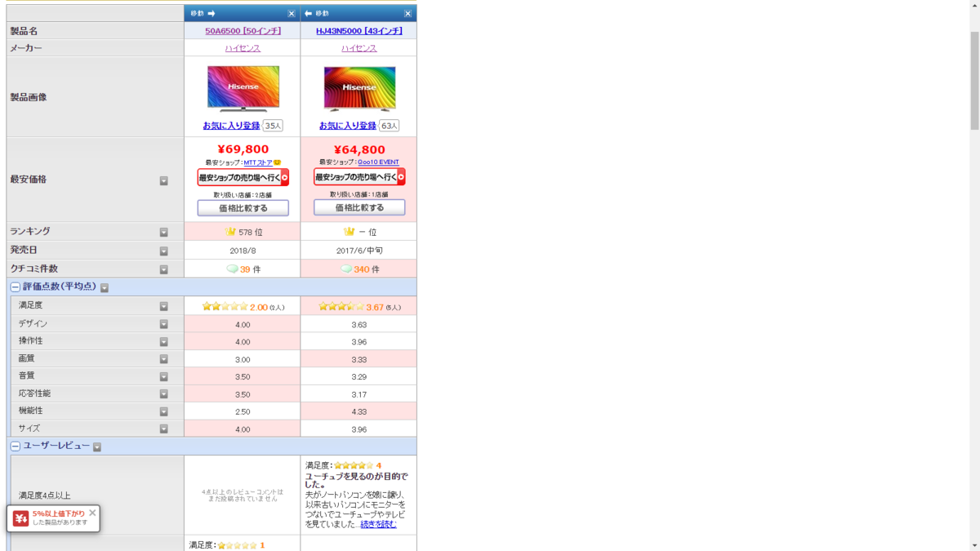Open the ハイセンス maker link under HJ43N5000
The width and height of the screenshot is (980, 551).
click(x=359, y=48)
